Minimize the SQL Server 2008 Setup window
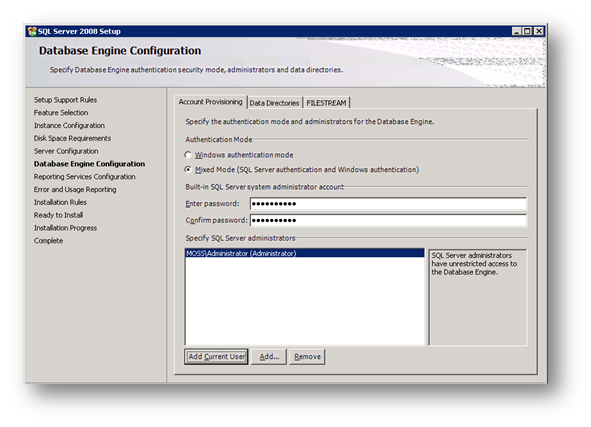 [517, 31]
